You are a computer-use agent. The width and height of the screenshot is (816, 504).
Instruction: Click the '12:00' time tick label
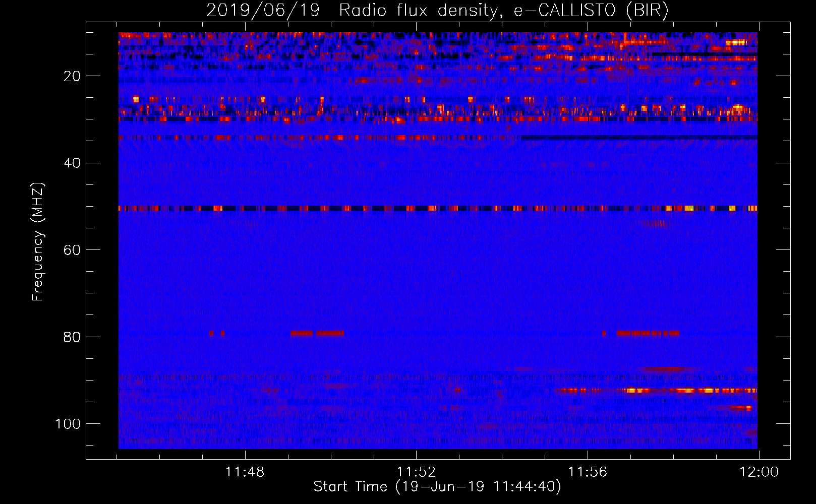coord(759,472)
